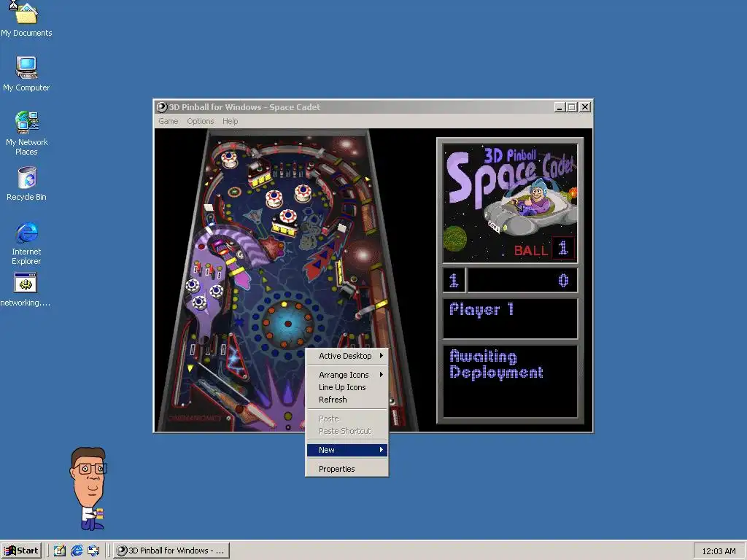Select the Internet Explorer desktop icon

(26, 243)
